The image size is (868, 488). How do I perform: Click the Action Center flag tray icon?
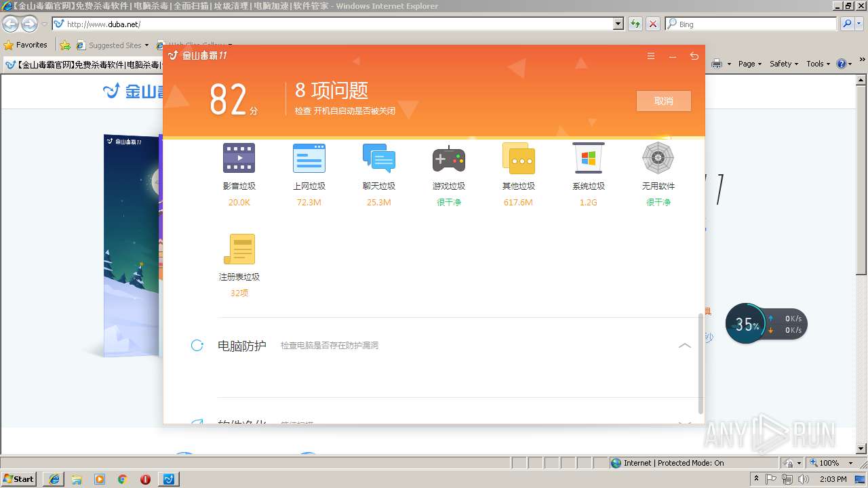pyautogui.click(x=772, y=479)
